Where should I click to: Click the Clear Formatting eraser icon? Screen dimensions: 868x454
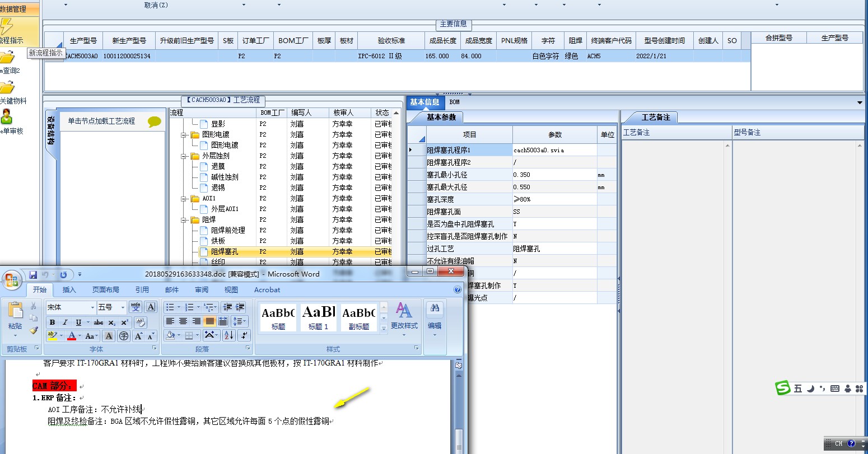[x=141, y=322]
